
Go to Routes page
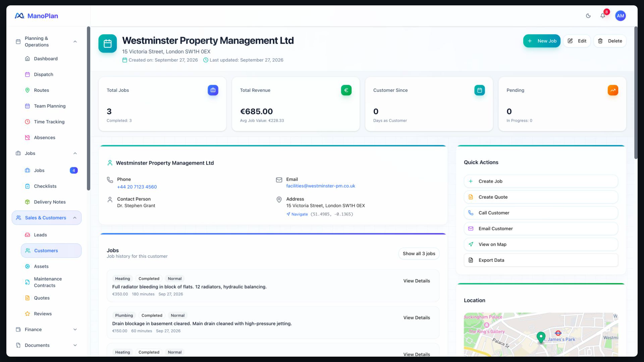coord(51,90)
